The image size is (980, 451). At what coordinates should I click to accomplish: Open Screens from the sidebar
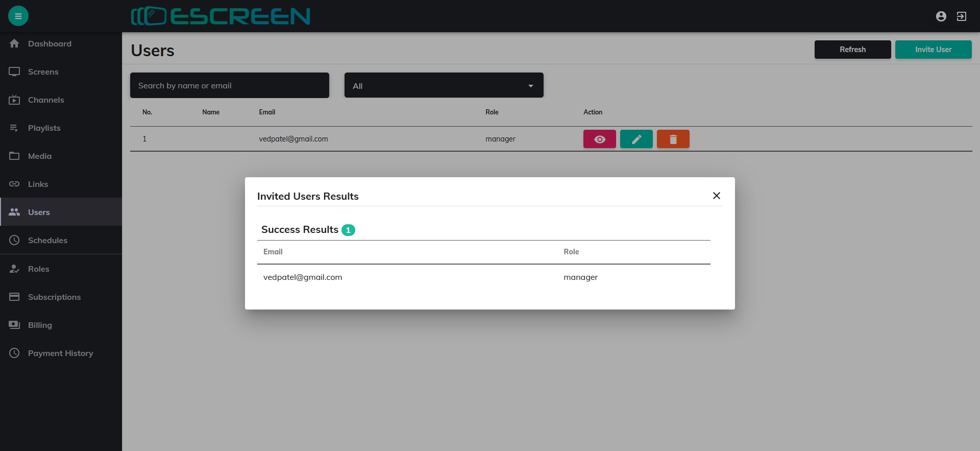click(43, 72)
